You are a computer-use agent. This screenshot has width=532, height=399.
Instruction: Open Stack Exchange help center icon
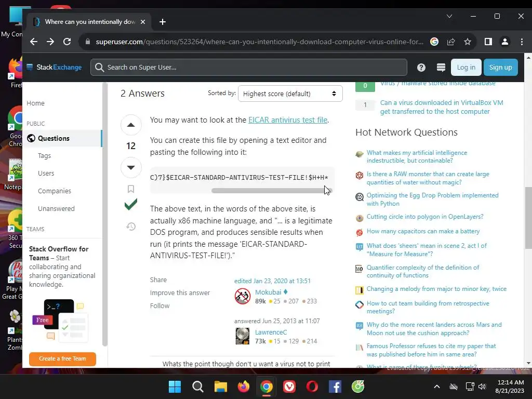point(421,68)
